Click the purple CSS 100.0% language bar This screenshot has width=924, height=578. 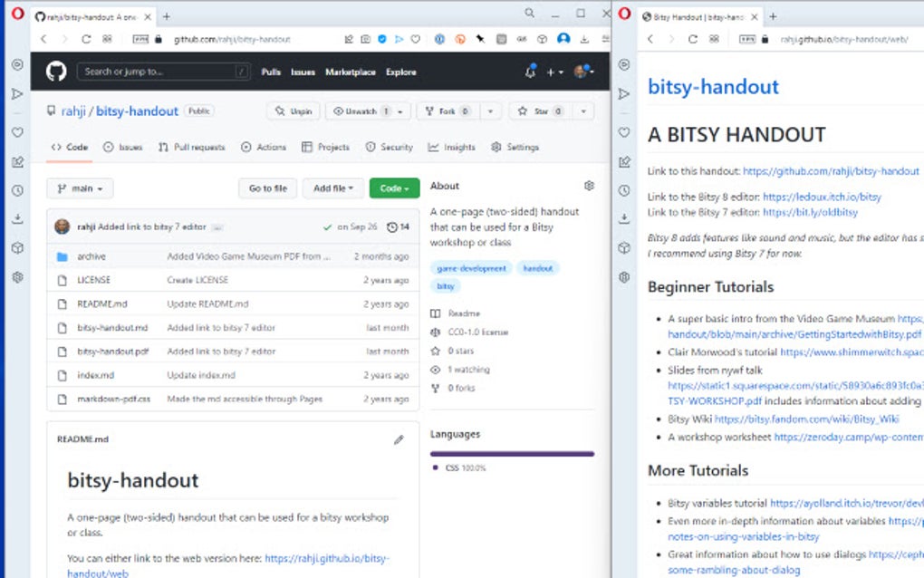tap(512, 453)
